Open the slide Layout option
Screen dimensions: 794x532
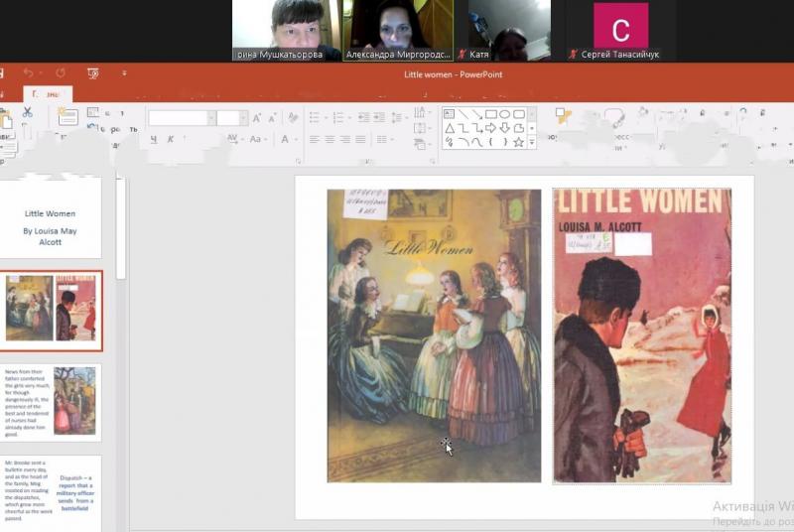(x=92, y=112)
